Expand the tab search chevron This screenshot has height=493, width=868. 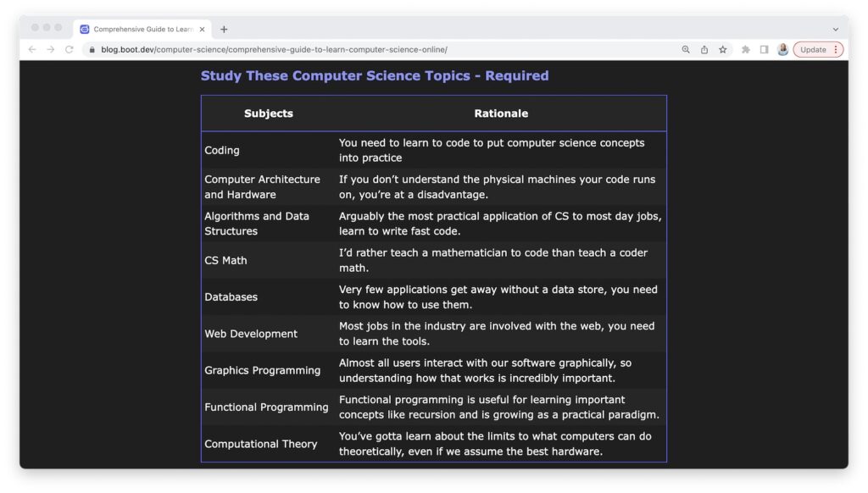click(835, 29)
